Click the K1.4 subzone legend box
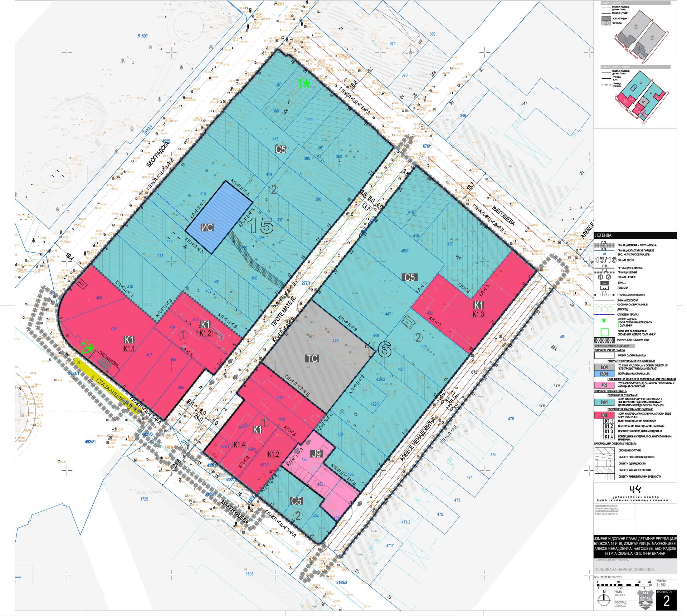Viewport: 687px width, 616px height. coord(609,437)
